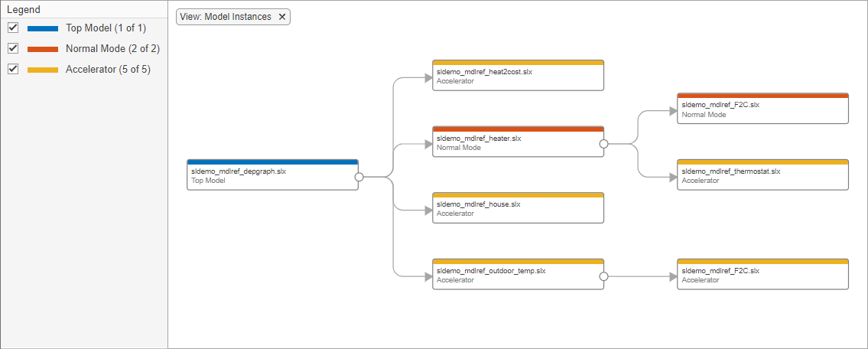Collapse outdoor_temp node's dependency port circle
The height and width of the screenshot is (349, 868).
click(x=603, y=276)
